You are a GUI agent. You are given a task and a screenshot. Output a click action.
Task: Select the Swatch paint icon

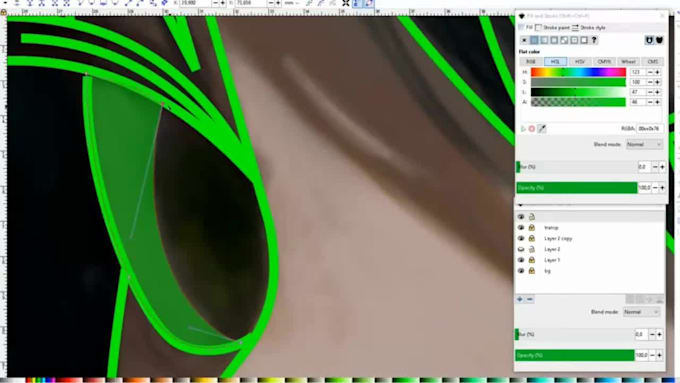point(584,40)
